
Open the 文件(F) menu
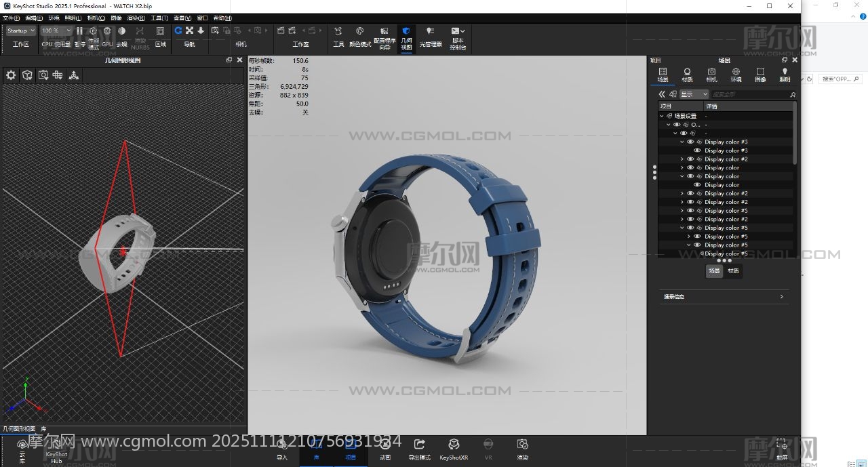[x=12, y=18]
